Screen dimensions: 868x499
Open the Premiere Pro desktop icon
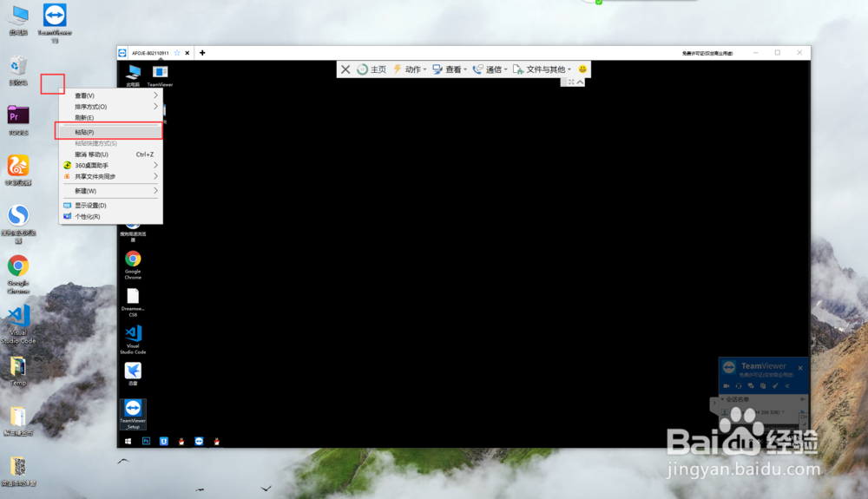pos(18,121)
